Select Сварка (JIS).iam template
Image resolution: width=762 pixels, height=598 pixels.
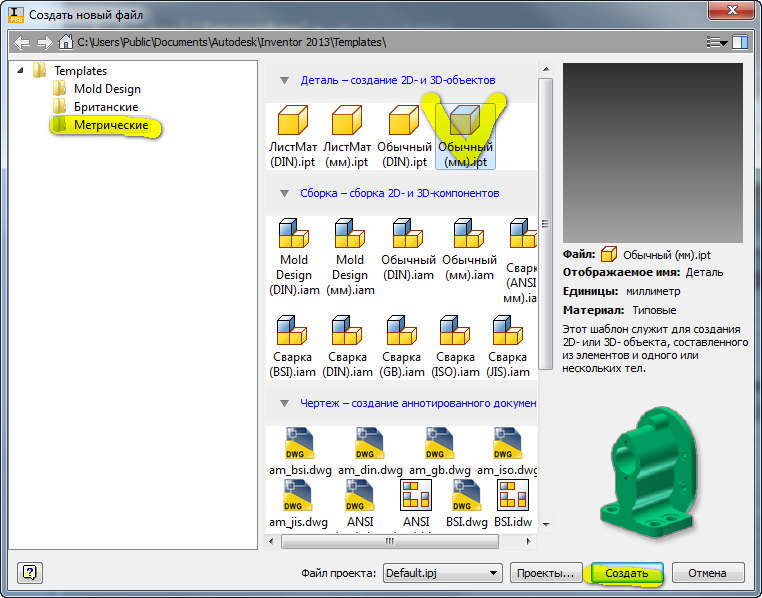tap(508, 346)
